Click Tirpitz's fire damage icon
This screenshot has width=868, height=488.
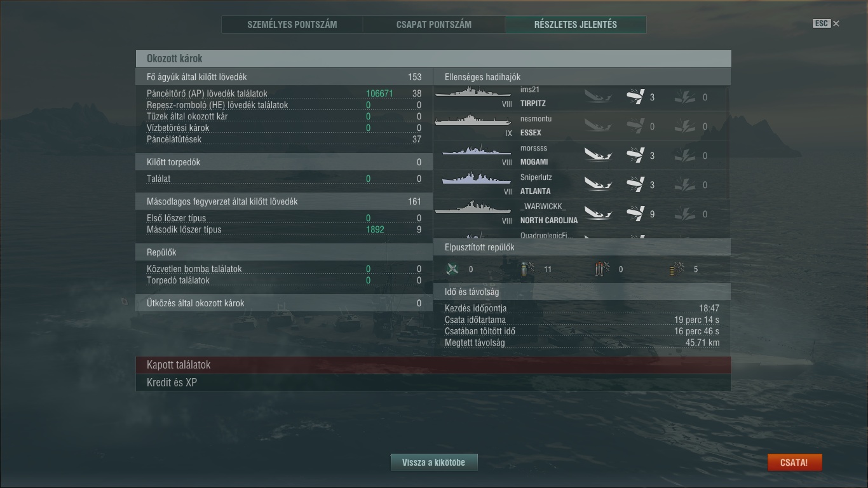[x=684, y=97]
